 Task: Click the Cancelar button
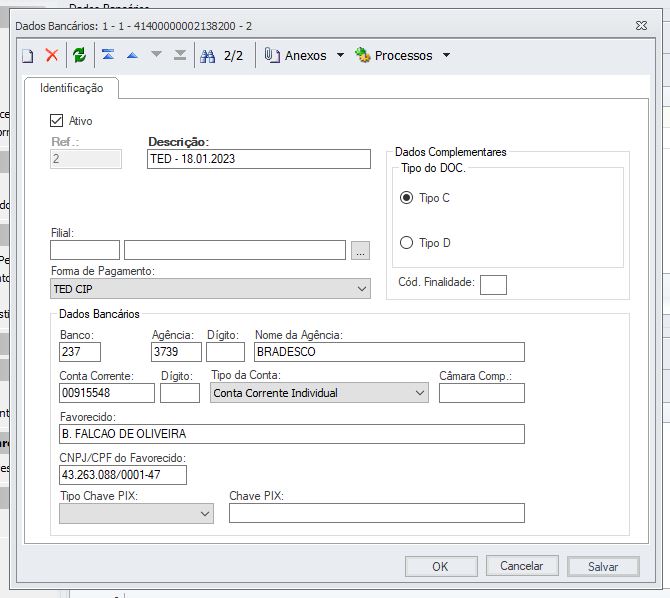point(521,566)
